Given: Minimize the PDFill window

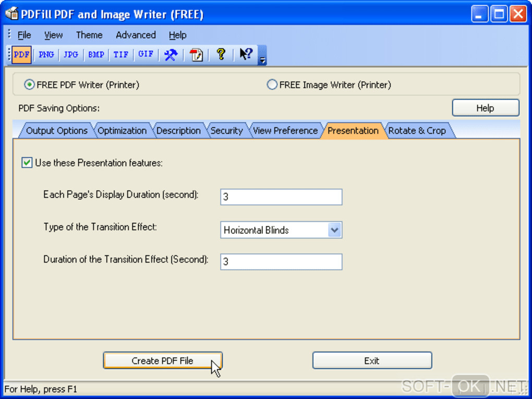Looking at the screenshot, I should coord(479,14).
